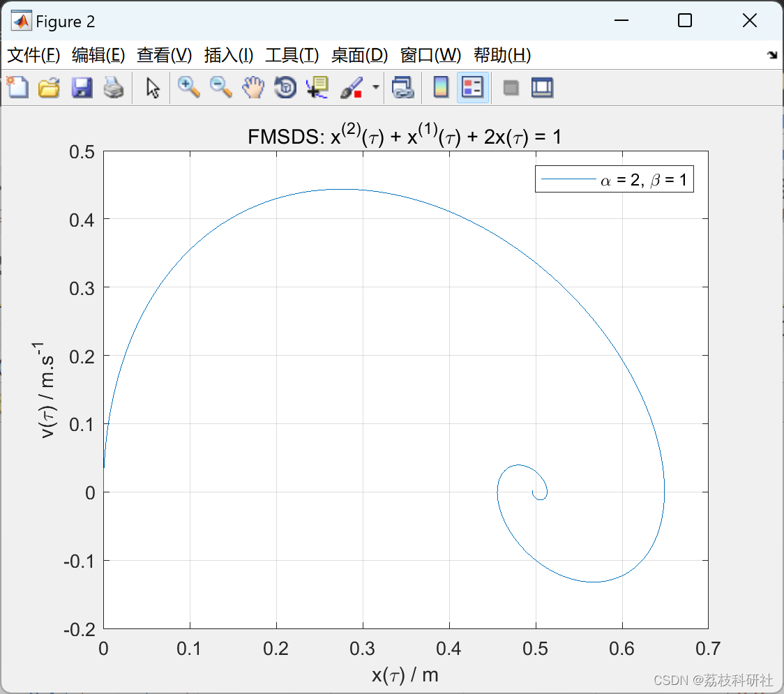784x694 pixels.
Task: Click the y-axis tick label -0.2
Action: point(80,630)
